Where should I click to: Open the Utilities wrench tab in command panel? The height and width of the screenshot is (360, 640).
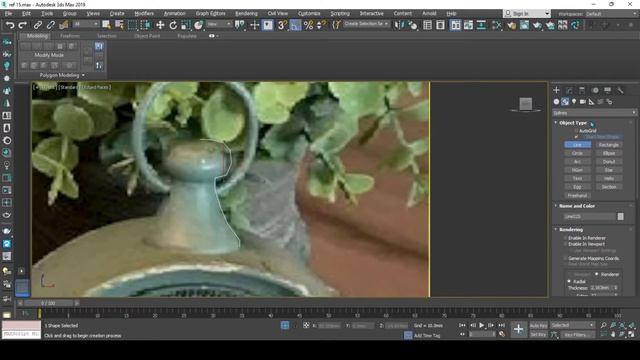(620, 90)
